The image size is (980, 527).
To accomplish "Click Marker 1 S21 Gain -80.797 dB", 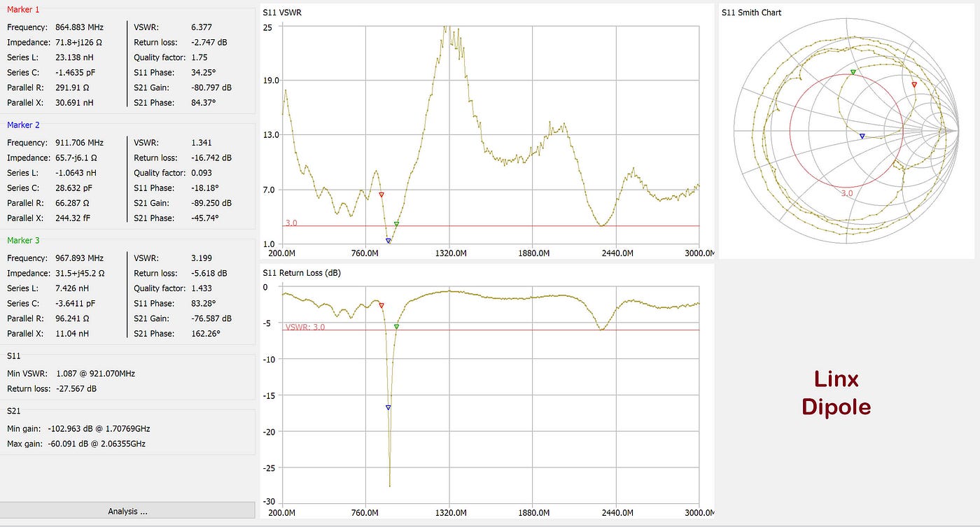I will pos(211,87).
